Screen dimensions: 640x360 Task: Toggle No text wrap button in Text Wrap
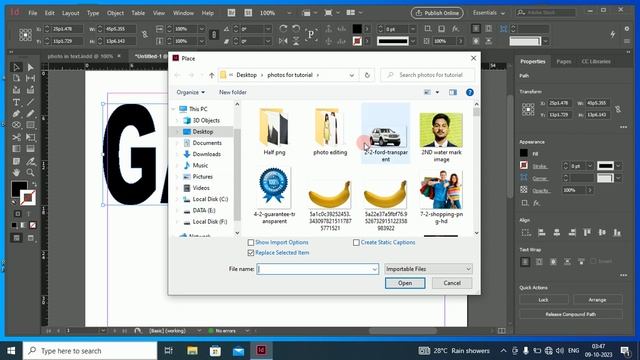(x=525, y=262)
